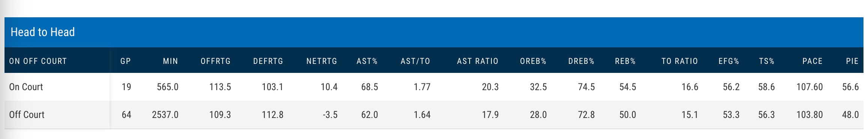Sort by DREB% column header
868x139 pixels.
point(581,61)
